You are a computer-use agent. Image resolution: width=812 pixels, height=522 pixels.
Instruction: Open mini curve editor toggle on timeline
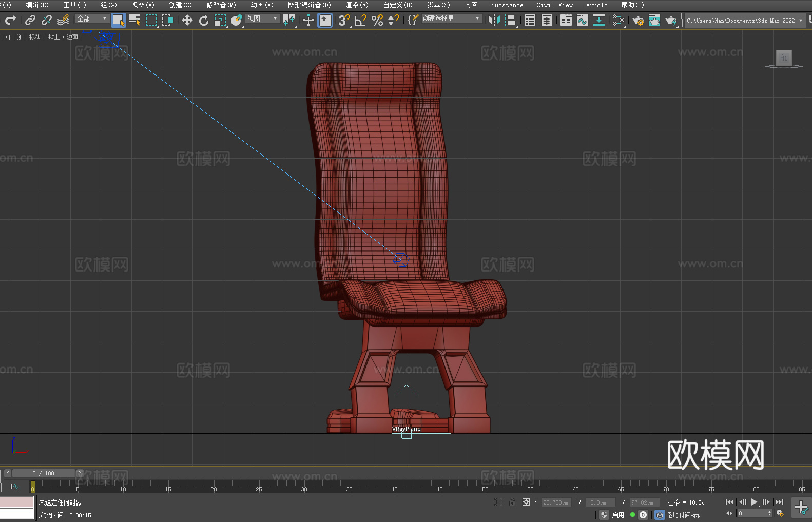(14, 486)
